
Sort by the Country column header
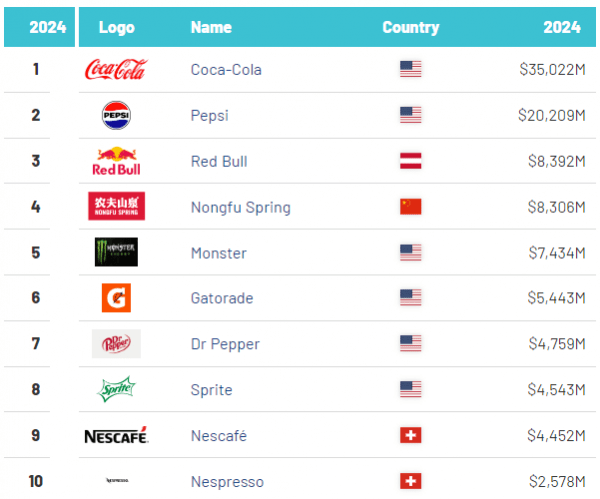click(x=410, y=27)
